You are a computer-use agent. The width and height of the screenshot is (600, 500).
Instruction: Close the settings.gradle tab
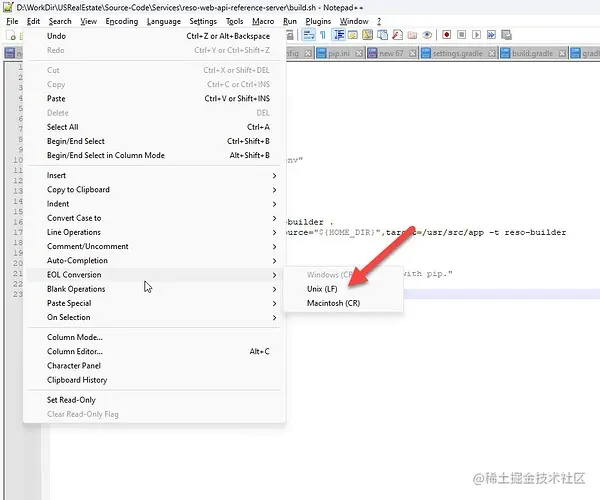coord(492,54)
